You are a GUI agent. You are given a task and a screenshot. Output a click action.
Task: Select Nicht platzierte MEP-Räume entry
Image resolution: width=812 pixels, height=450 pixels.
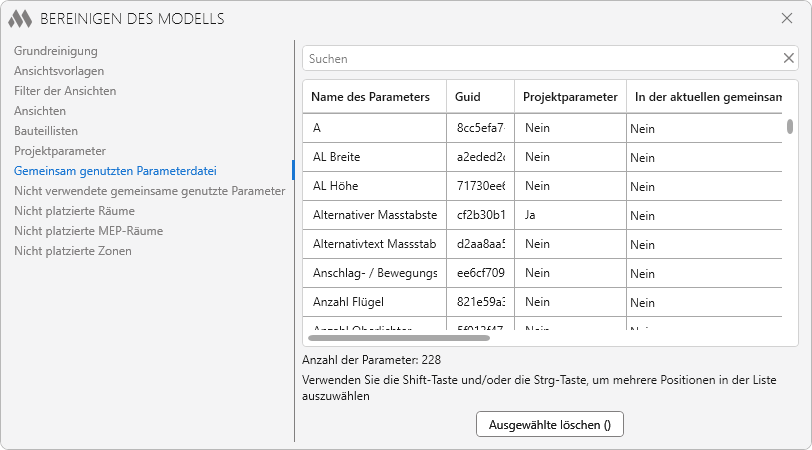(88, 231)
